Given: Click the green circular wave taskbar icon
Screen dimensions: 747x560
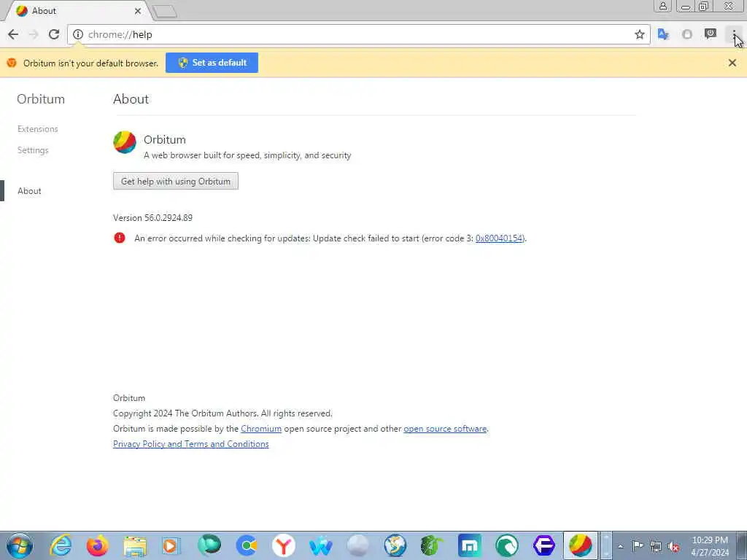Looking at the screenshot, I should (506, 545).
